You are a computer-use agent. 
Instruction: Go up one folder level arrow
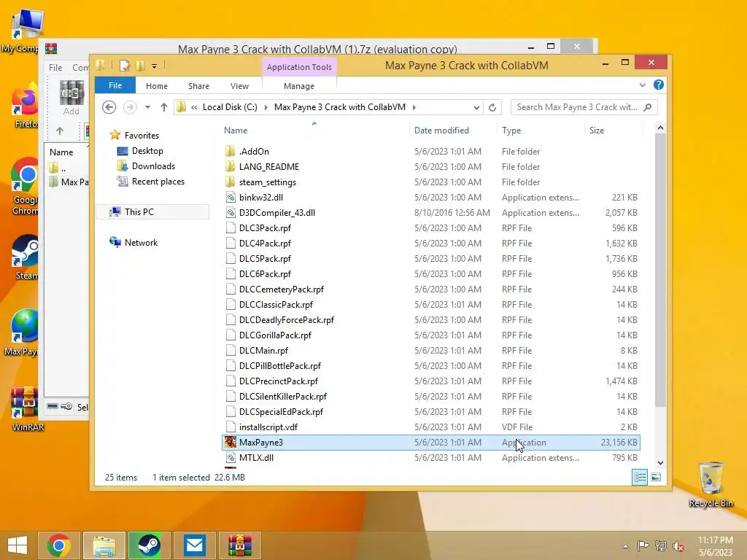coord(164,107)
